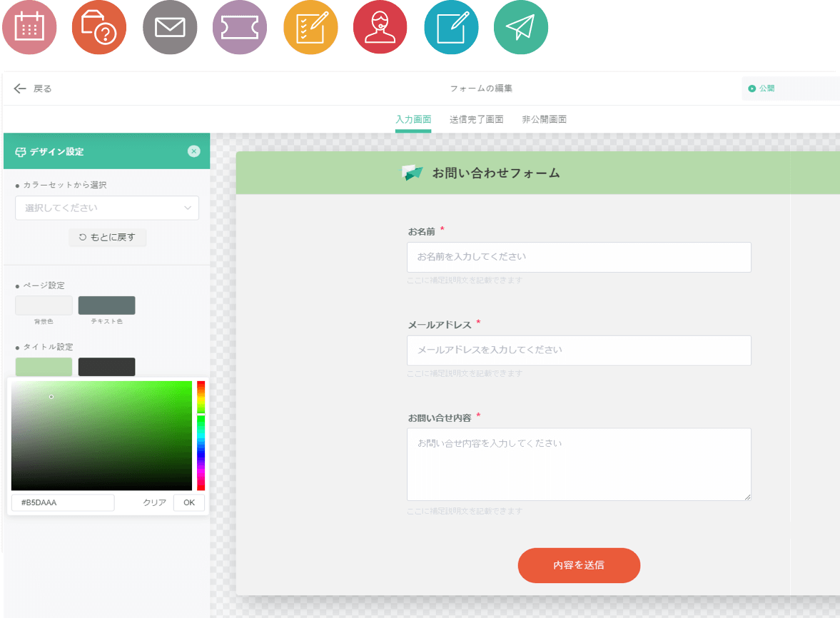Click the green paper plane icon
The image size is (840, 618).
point(521,28)
